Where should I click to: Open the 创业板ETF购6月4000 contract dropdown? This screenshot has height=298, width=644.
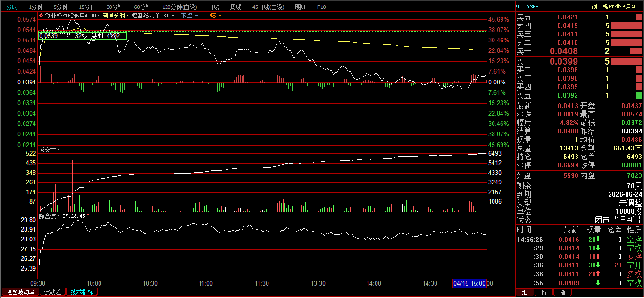click(x=99, y=16)
